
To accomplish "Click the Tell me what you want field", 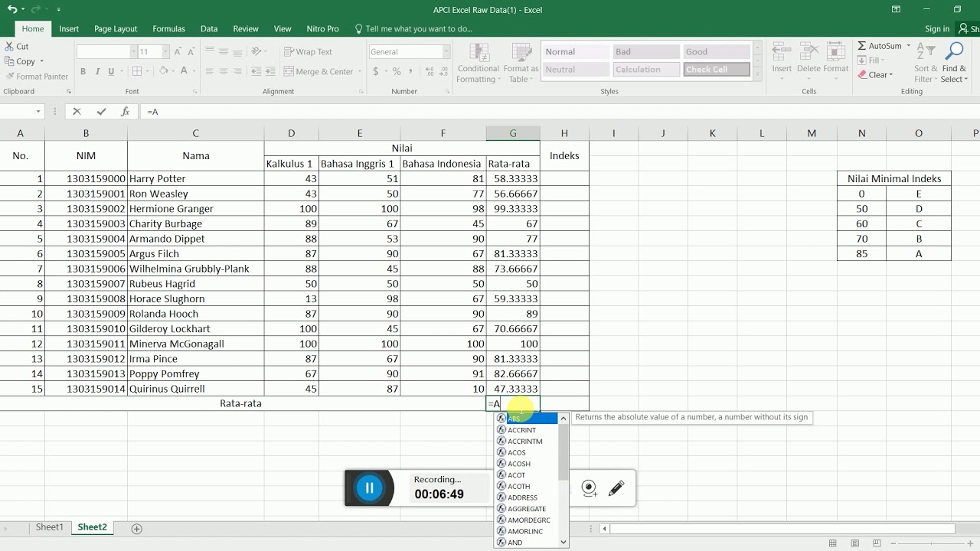I will click(418, 29).
